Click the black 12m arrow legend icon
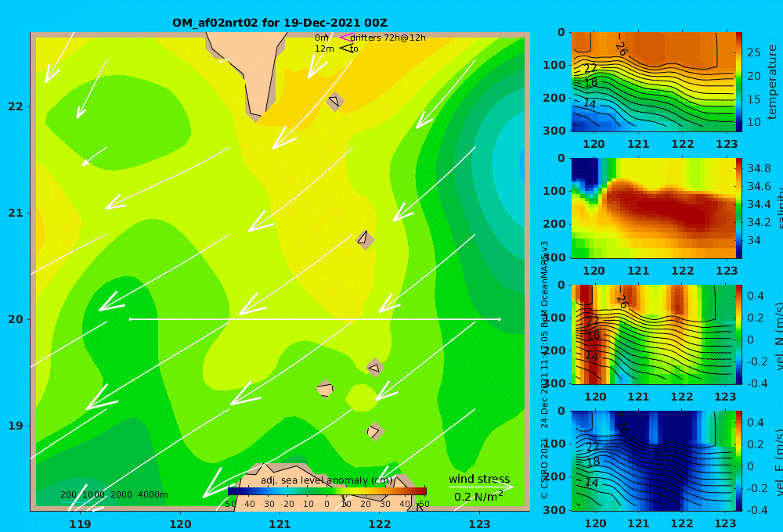Screen dimensions: 783x532 (346, 49)
